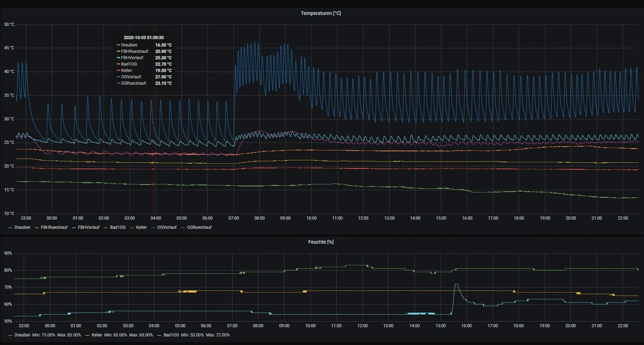Click the 27.90 °C OGVorlauf tooltip value
Screen dimensions: 644x345
163,77
